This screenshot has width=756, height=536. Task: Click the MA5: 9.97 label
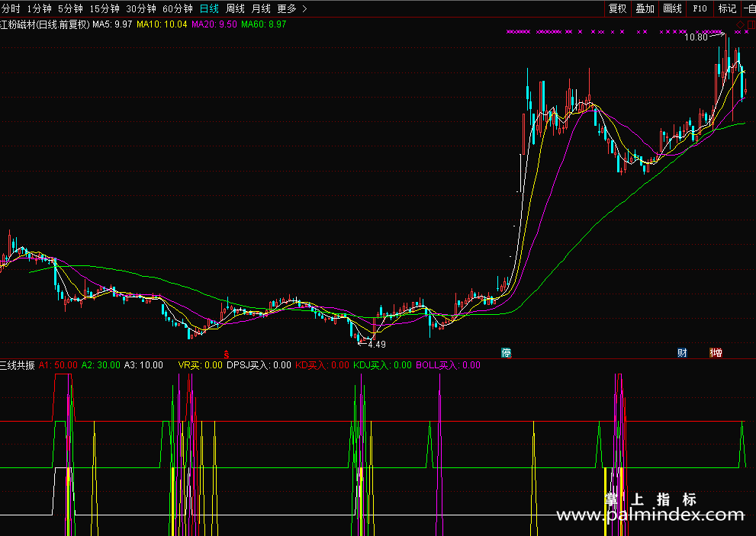pyautogui.click(x=112, y=24)
